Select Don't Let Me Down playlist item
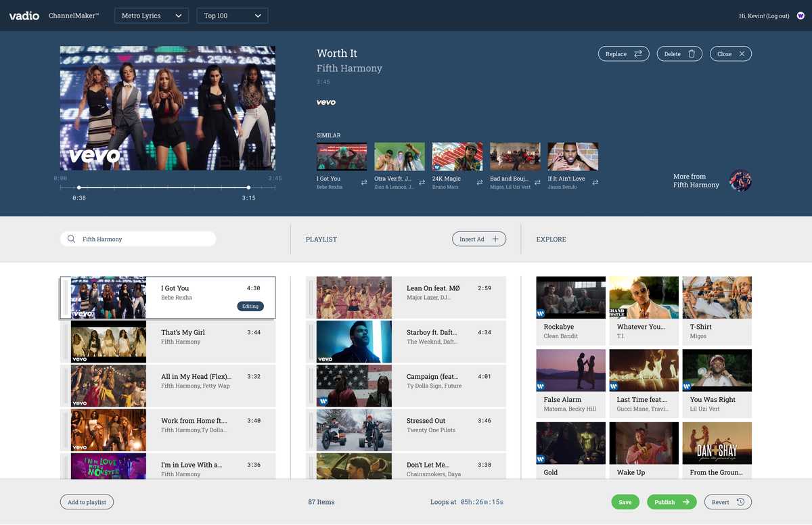812x525 pixels. [406, 467]
